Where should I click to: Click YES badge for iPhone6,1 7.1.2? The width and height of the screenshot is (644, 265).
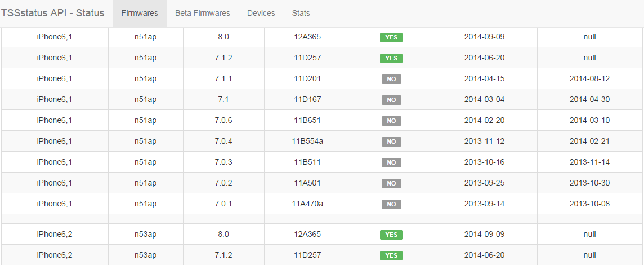click(x=391, y=59)
